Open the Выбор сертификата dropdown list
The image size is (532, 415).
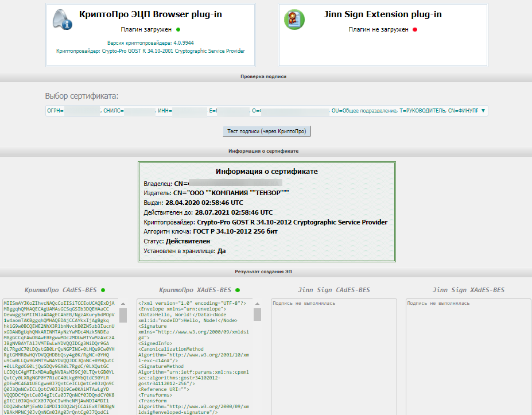267,111
